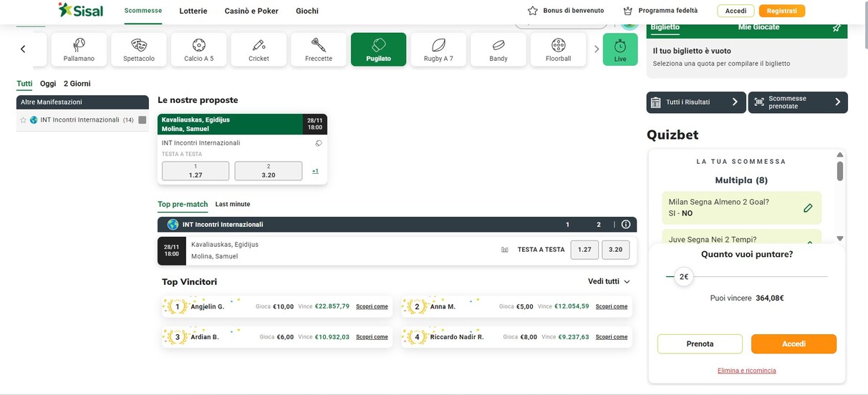The width and height of the screenshot is (868, 395).
Task: Select the Freccette darts tile
Action: pyautogui.click(x=319, y=49)
